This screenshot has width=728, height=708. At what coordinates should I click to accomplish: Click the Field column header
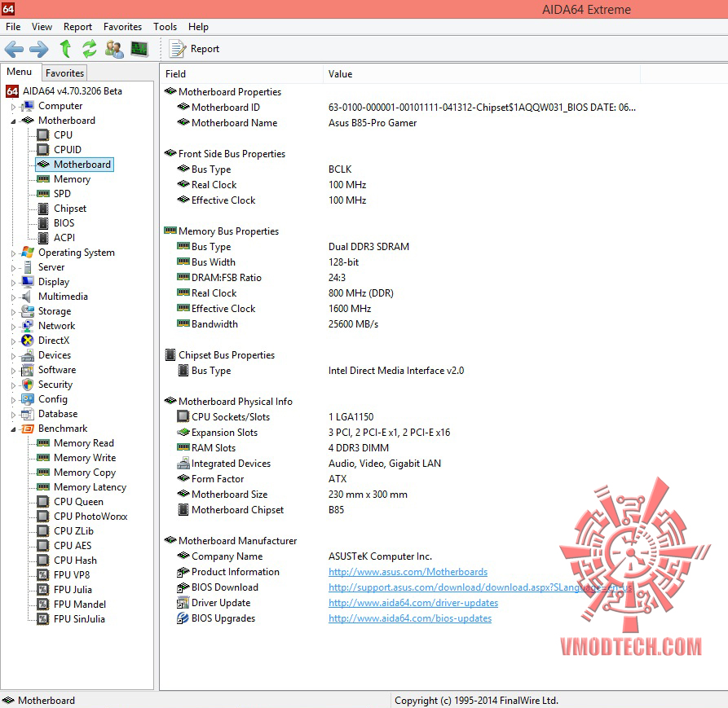242,74
